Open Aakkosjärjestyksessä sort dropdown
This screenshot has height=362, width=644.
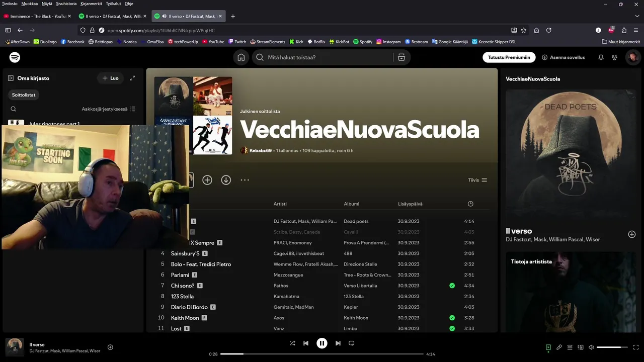coord(109,109)
